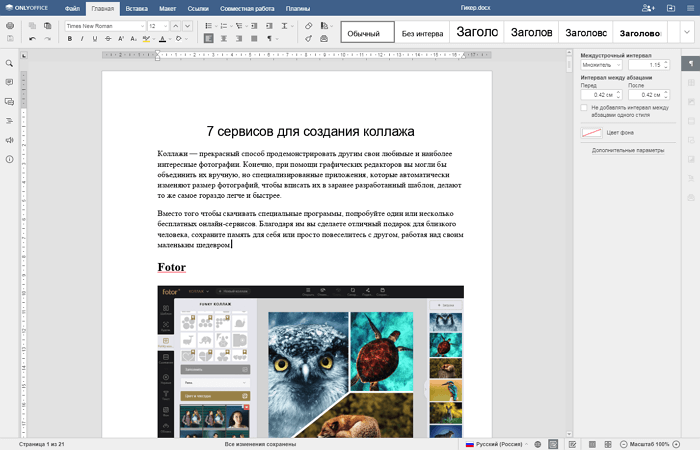Click the Bold formatting icon

click(x=70, y=39)
